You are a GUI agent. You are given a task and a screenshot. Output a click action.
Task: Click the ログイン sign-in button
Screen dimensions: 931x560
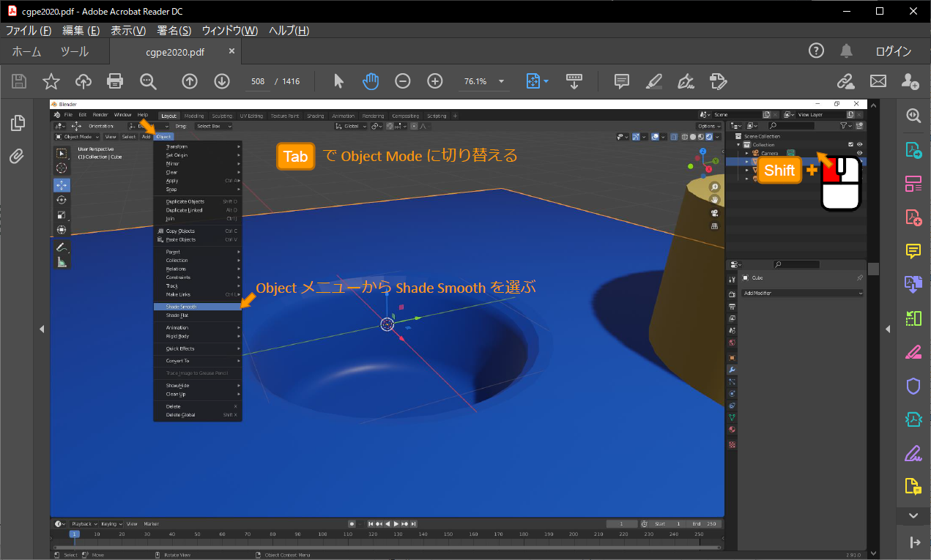894,51
